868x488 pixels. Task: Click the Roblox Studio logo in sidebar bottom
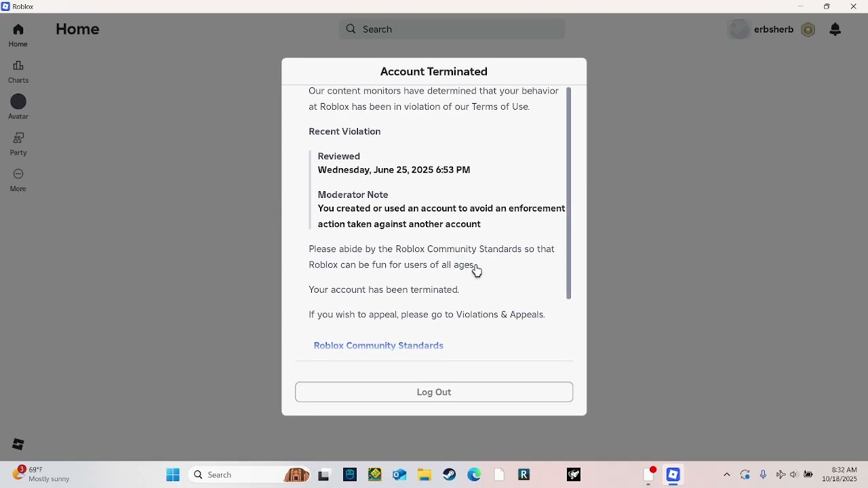[x=18, y=445]
